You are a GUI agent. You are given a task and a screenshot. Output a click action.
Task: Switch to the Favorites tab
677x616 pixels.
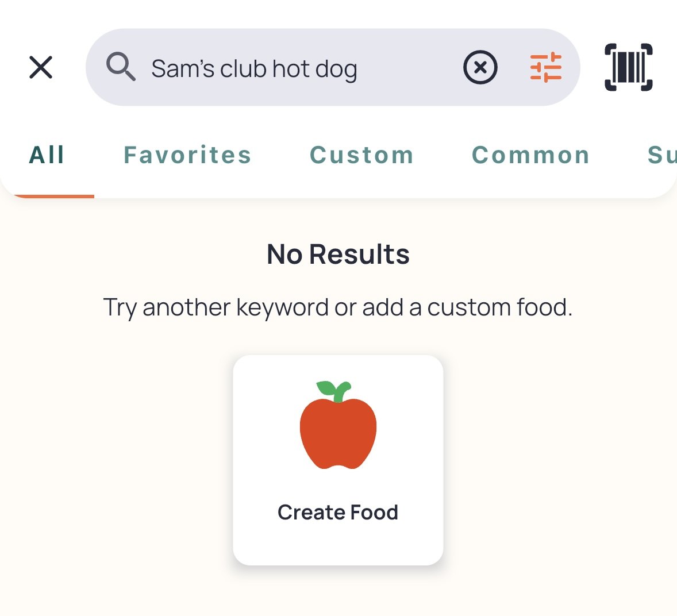[187, 155]
